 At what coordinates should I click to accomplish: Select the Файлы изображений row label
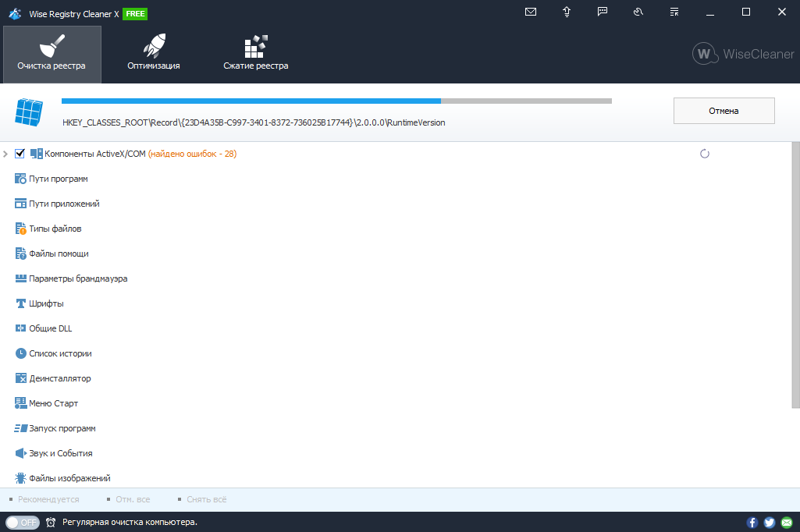click(70, 478)
